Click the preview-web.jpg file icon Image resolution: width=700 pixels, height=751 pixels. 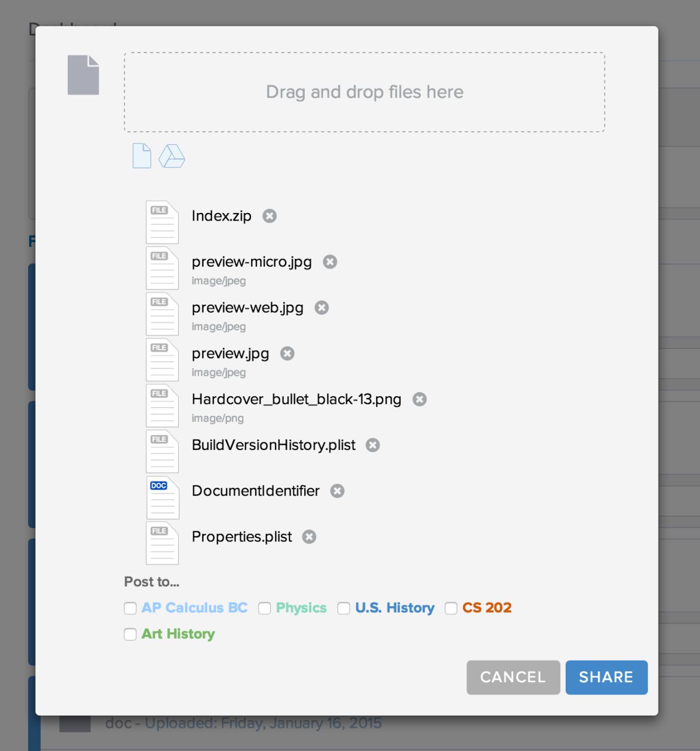coord(162,314)
